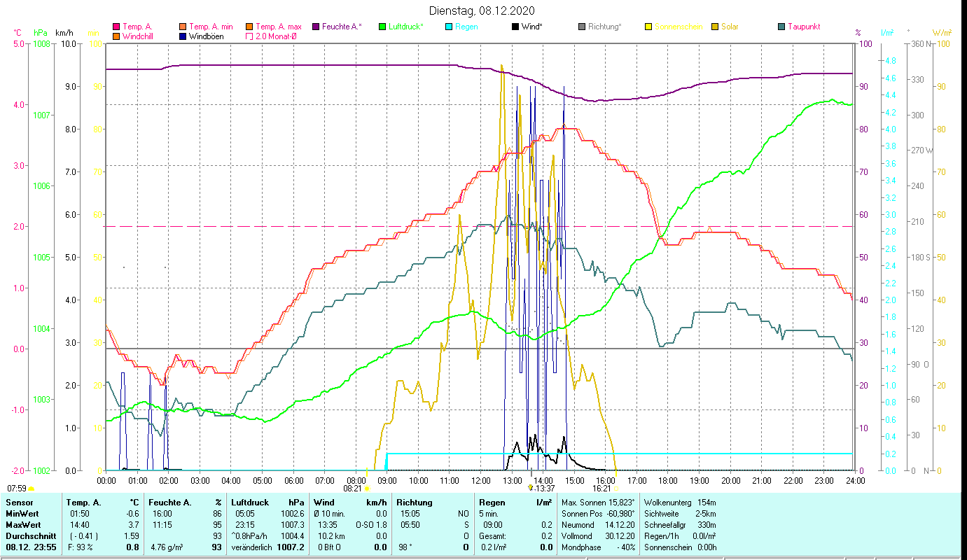Click the Solar legend label
This screenshot has height=560, width=967.
point(730,27)
